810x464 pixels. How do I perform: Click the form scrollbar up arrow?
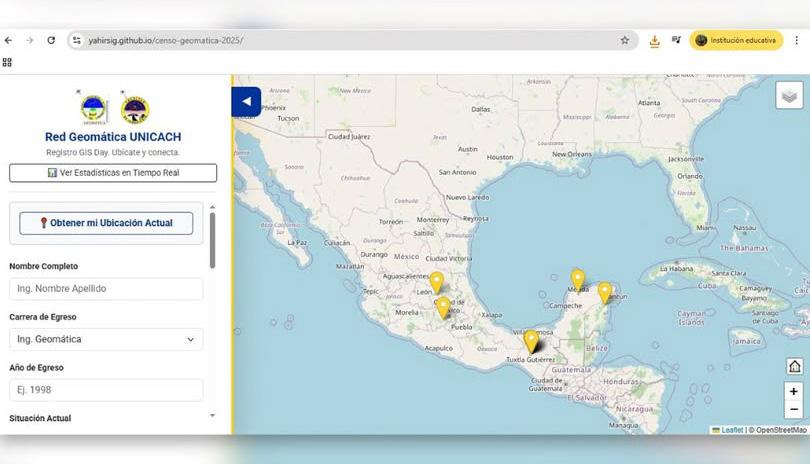pyautogui.click(x=212, y=207)
